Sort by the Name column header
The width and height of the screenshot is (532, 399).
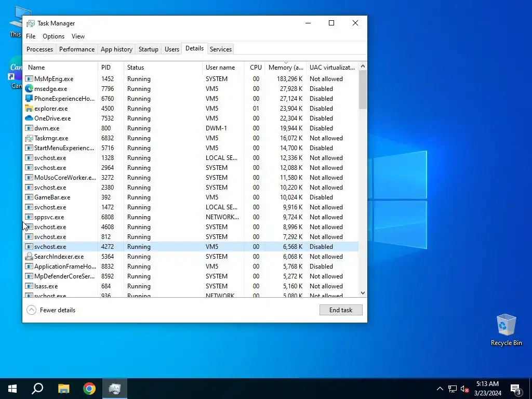pyautogui.click(x=60, y=67)
